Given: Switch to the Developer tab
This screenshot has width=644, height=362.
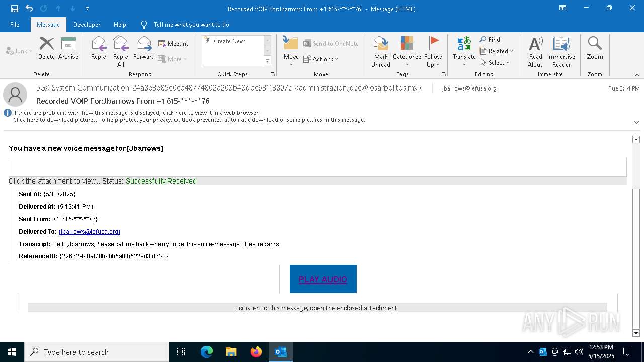Looking at the screenshot, I should 87,25.
